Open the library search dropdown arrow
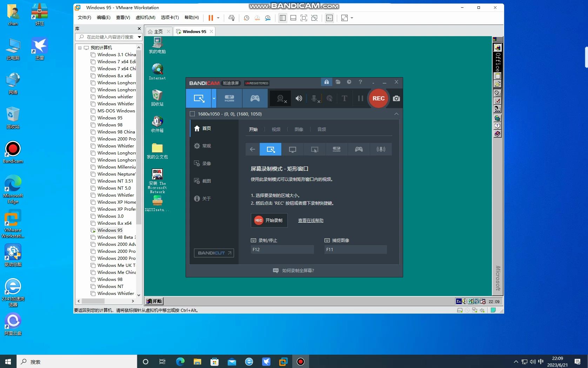Image resolution: width=588 pixels, height=368 pixels. pyautogui.click(x=139, y=37)
